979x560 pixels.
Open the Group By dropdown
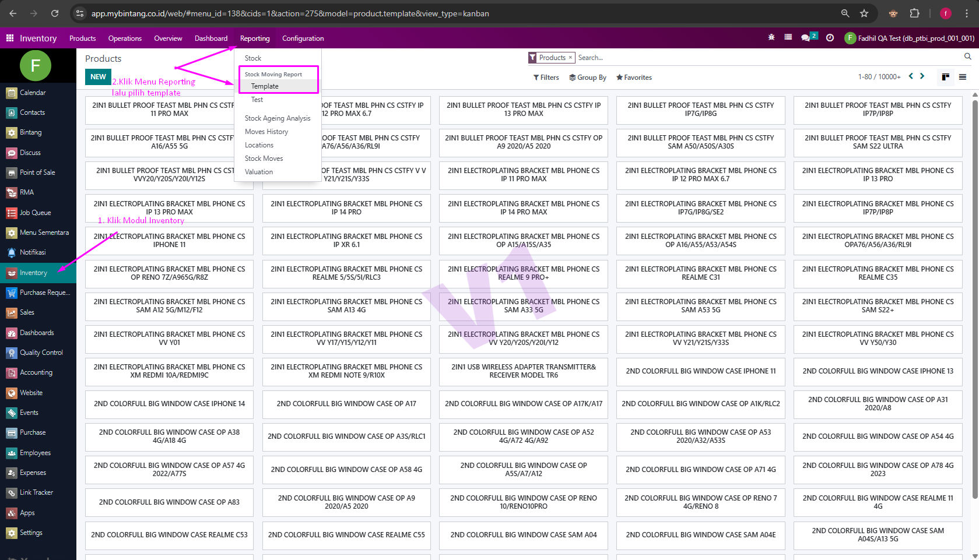point(588,78)
